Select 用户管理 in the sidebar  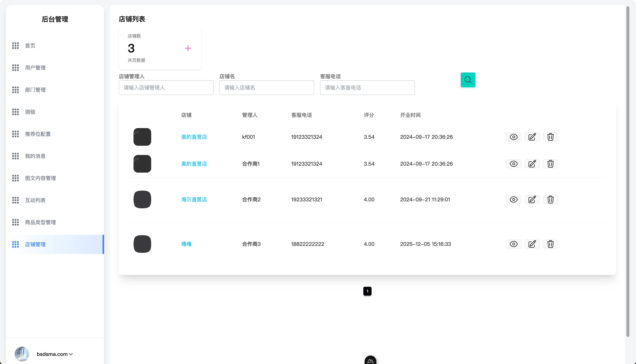click(x=35, y=68)
